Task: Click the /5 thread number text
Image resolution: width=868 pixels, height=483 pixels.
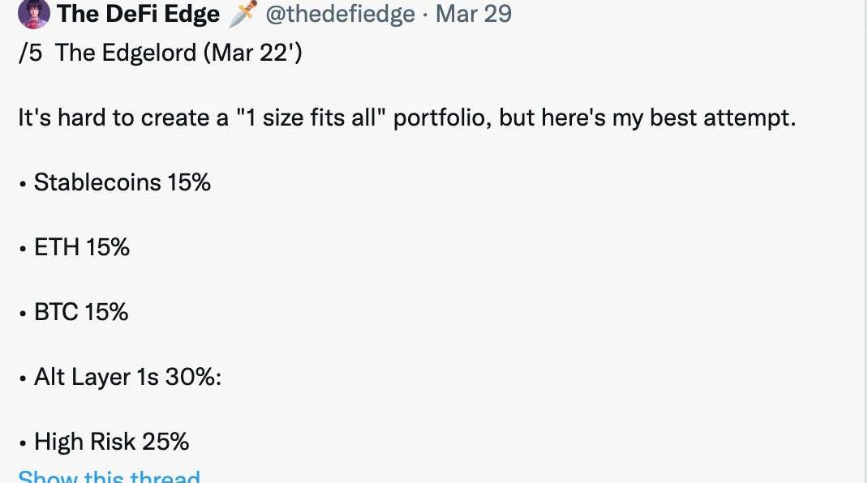Action: pos(30,53)
